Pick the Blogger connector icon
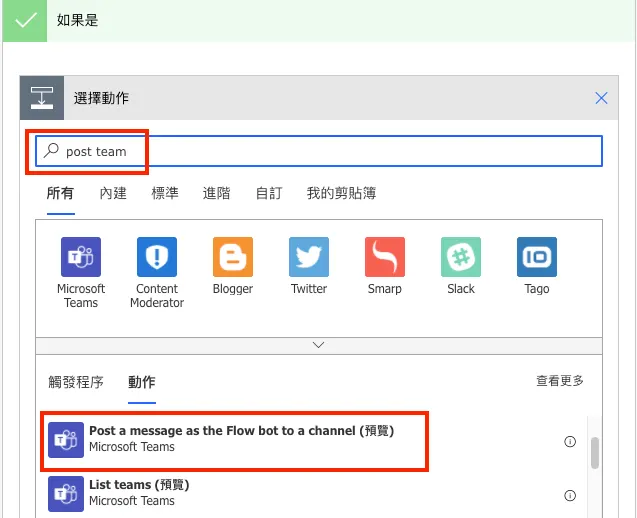Screen dimensions: 637x518 point(233,257)
